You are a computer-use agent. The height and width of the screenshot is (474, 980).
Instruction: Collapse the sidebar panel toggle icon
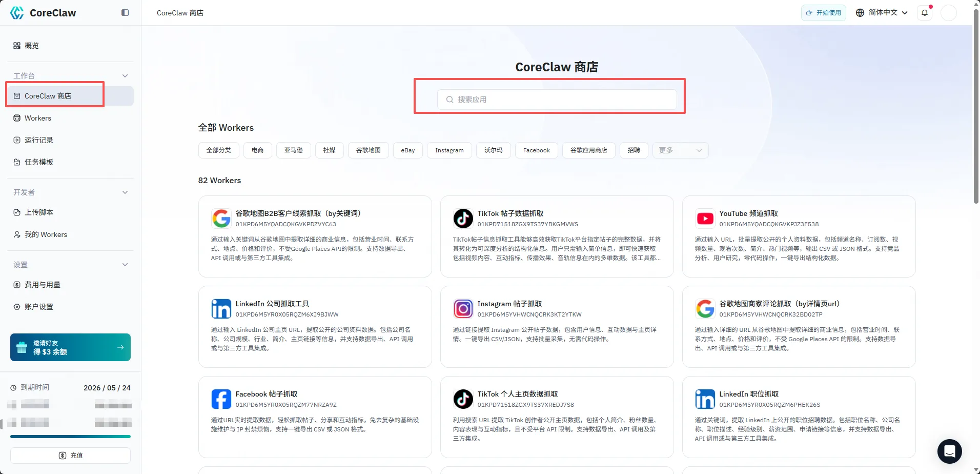coord(125,13)
